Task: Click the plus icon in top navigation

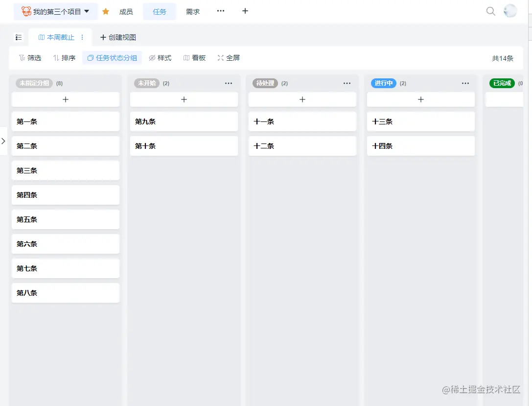Action: (245, 11)
